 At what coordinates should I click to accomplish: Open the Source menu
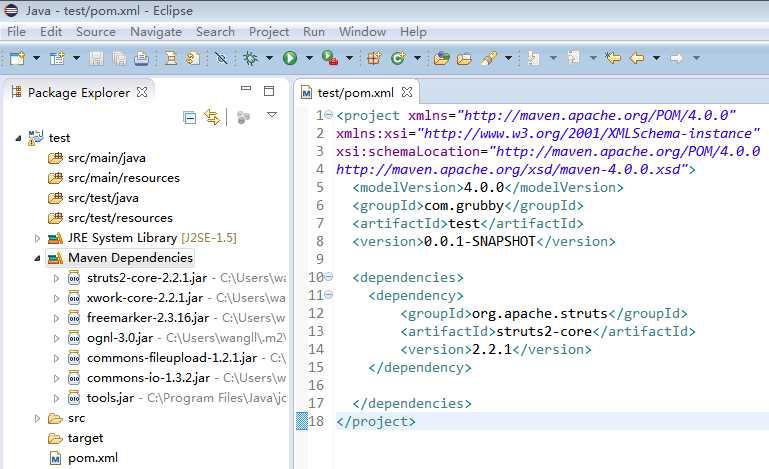click(96, 32)
